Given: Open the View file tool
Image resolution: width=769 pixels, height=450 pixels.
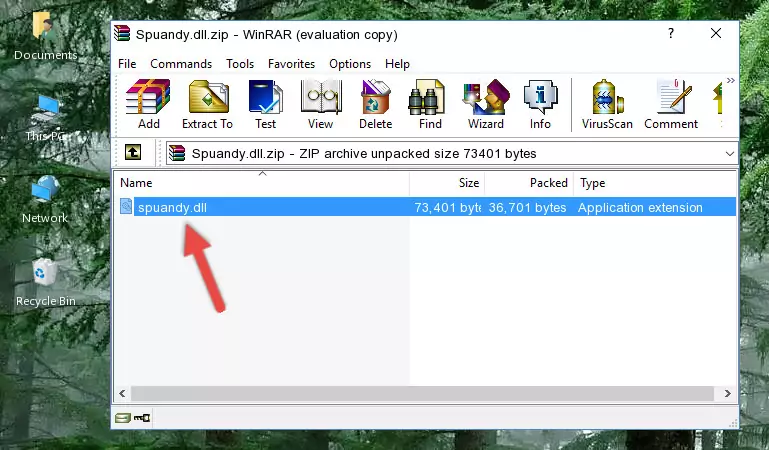Looking at the screenshot, I should [x=321, y=104].
